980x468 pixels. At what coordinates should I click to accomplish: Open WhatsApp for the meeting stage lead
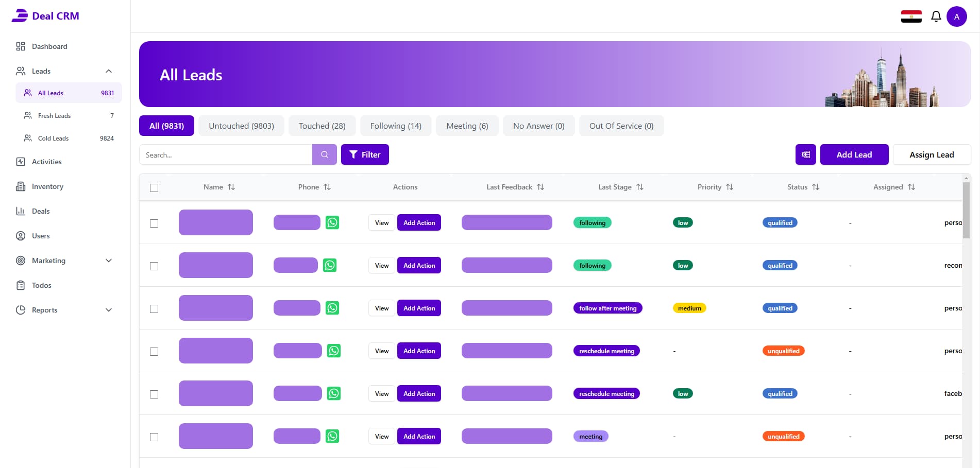pos(332,436)
